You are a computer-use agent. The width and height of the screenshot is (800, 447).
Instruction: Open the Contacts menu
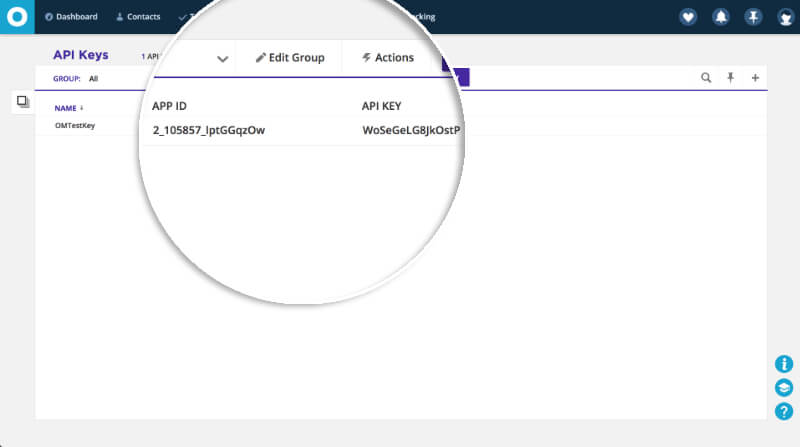tap(138, 17)
